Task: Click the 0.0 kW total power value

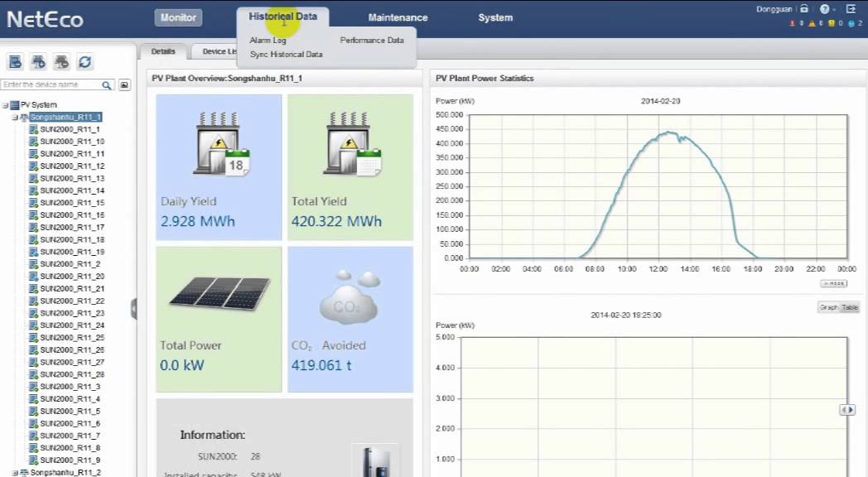Action: pos(181,365)
